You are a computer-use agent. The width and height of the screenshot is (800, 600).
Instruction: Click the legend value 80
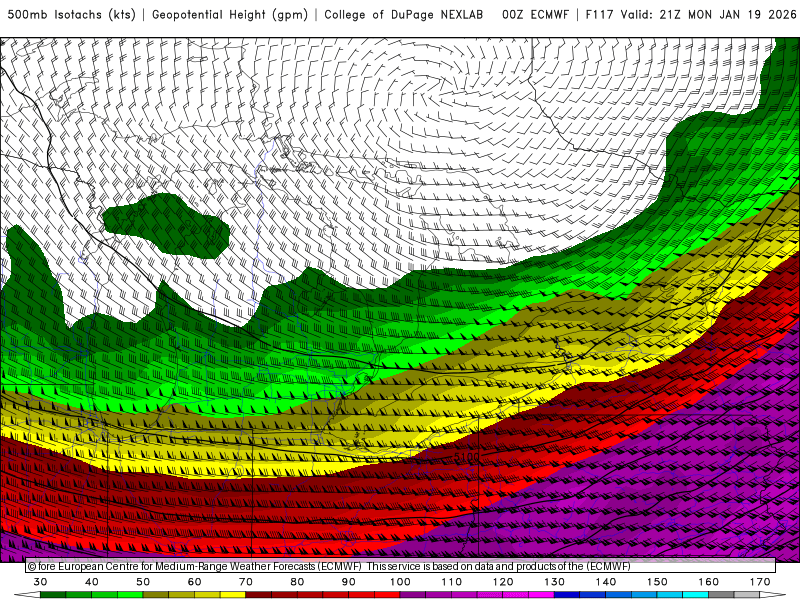pyautogui.click(x=297, y=582)
